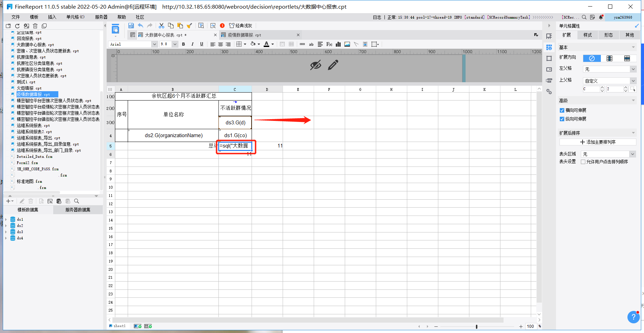Image resolution: width=644 pixels, height=333 pixels.
Task: Click 添加主要排列序 button
Action: [598, 142]
